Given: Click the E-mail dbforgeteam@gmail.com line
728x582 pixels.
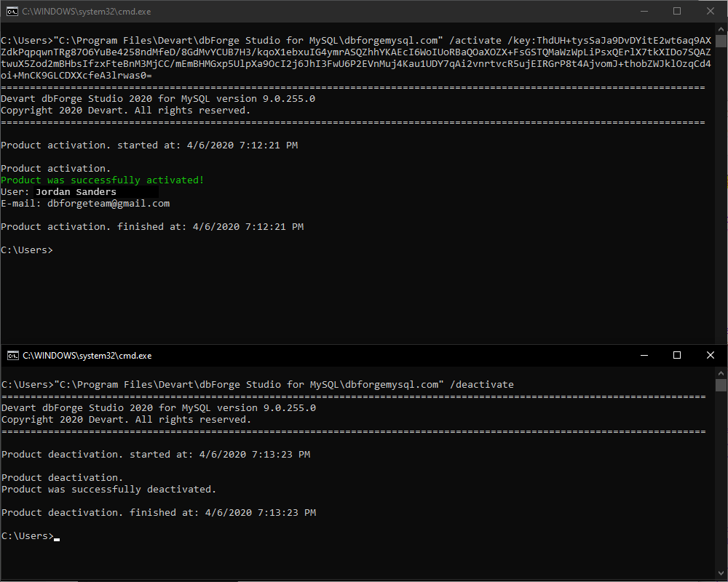Looking at the screenshot, I should 85,203.
